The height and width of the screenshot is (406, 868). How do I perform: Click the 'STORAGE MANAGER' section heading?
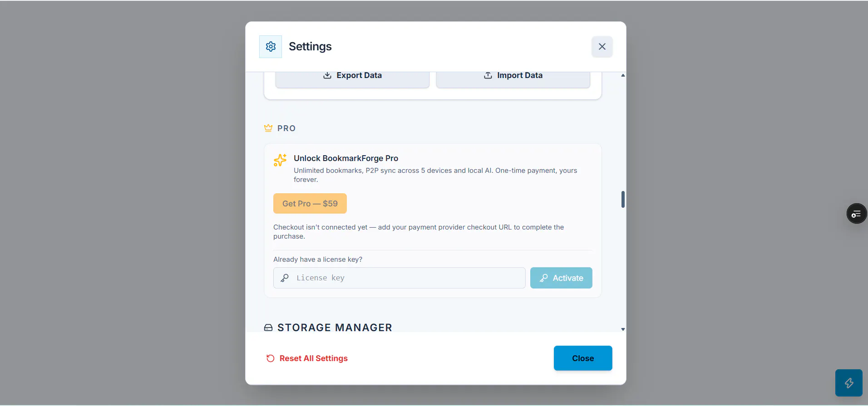(x=335, y=328)
